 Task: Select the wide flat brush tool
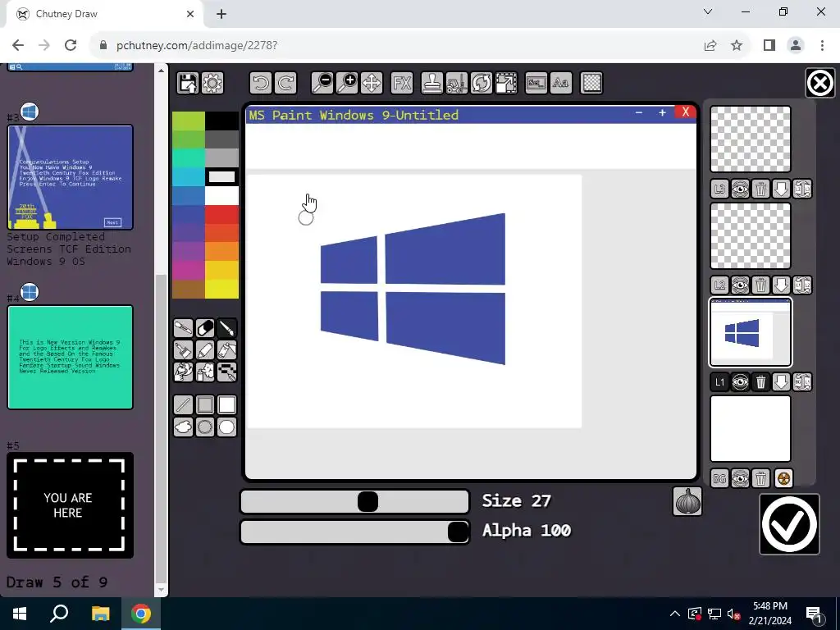point(183,349)
